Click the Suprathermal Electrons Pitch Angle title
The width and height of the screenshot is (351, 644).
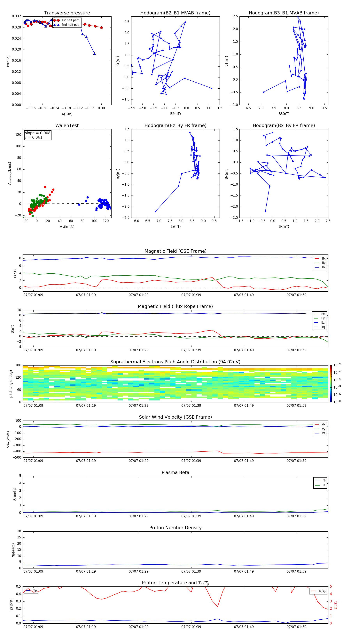click(x=175, y=362)
